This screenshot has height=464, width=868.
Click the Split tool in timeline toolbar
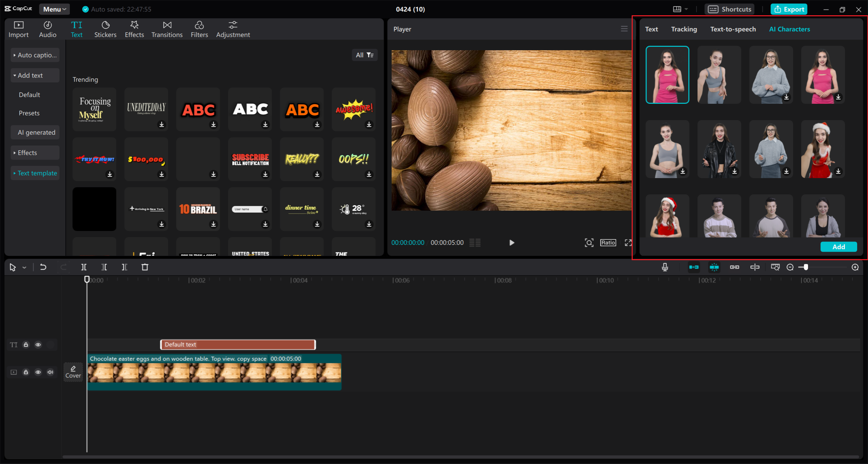(x=84, y=267)
